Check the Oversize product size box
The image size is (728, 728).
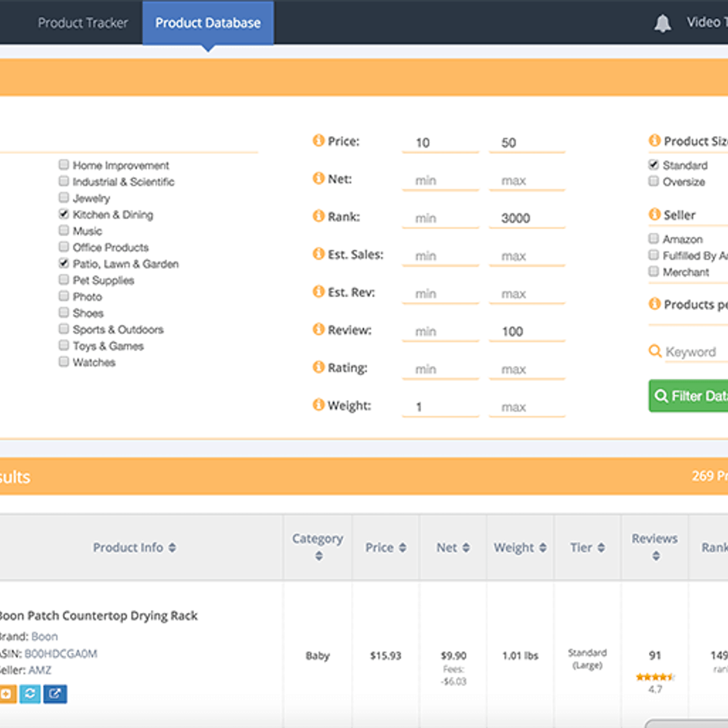(x=653, y=181)
